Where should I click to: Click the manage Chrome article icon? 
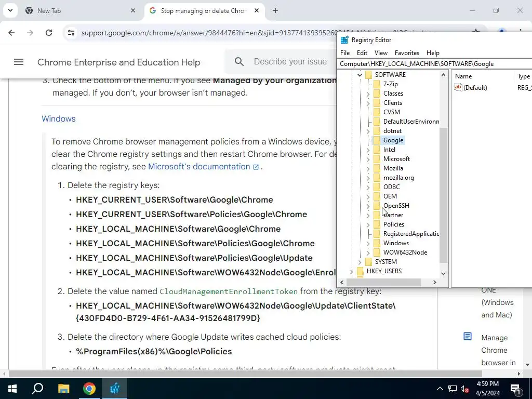468,336
